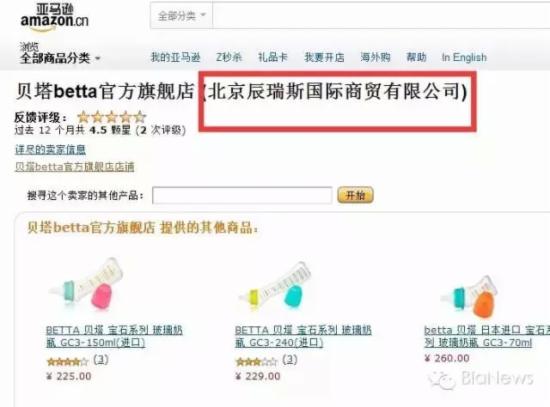Open the GC3-150ml review count (3)
The width and height of the screenshot is (550, 407).
click(x=101, y=359)
